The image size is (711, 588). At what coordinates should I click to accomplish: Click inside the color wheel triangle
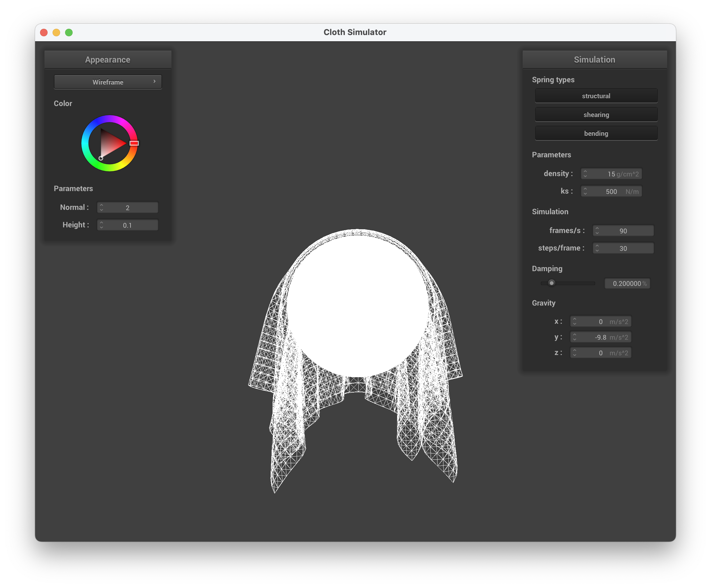110,144
